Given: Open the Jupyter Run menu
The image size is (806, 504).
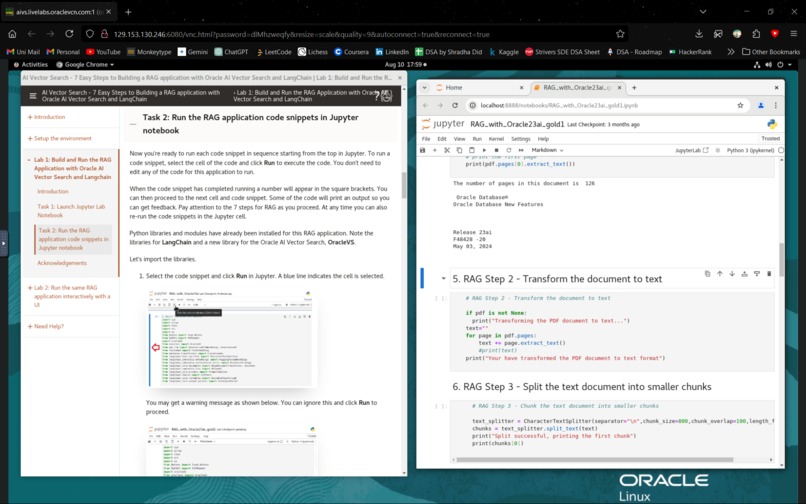Looking at the screenshot, I should coord(477,139).
